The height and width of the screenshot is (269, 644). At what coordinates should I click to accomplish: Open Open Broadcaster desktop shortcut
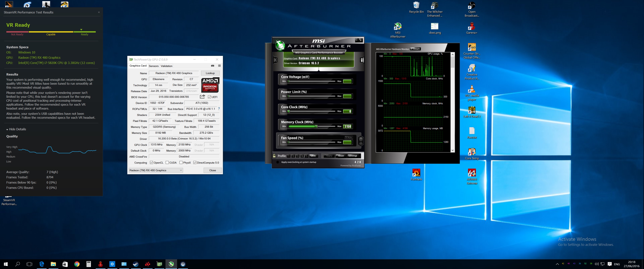pos(472,9)
